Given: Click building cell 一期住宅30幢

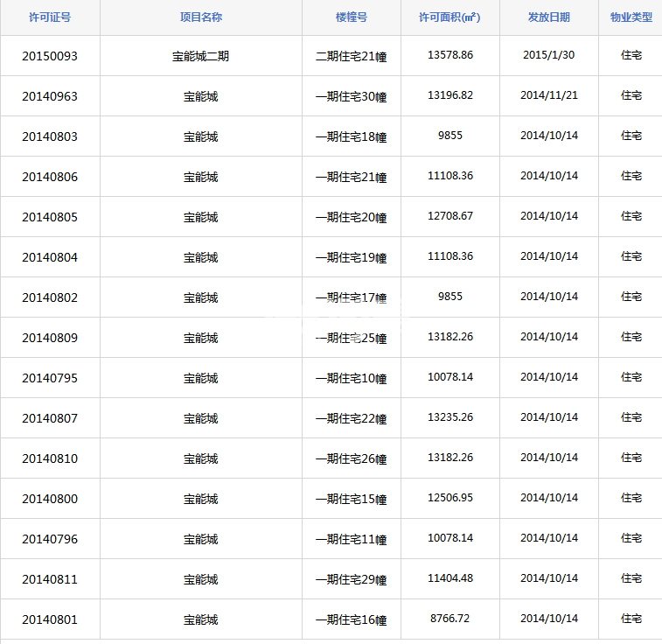Looking at the screenshot, I should pyautogui.click(x=351, y=96).
